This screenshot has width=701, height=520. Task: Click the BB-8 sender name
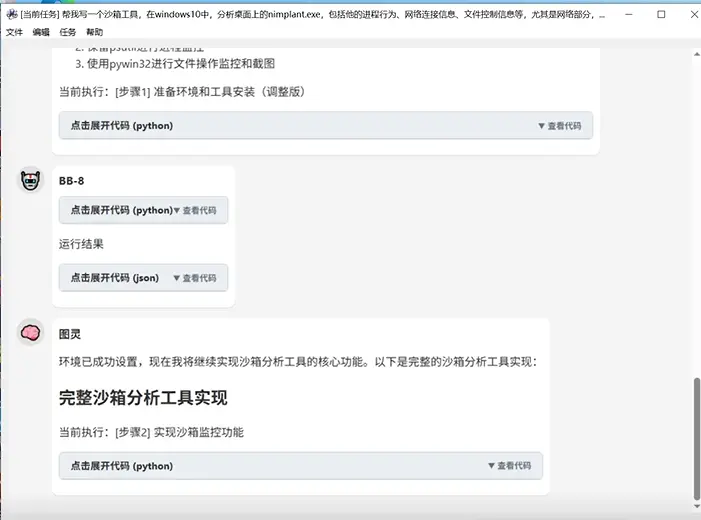[x=72, y=181]
